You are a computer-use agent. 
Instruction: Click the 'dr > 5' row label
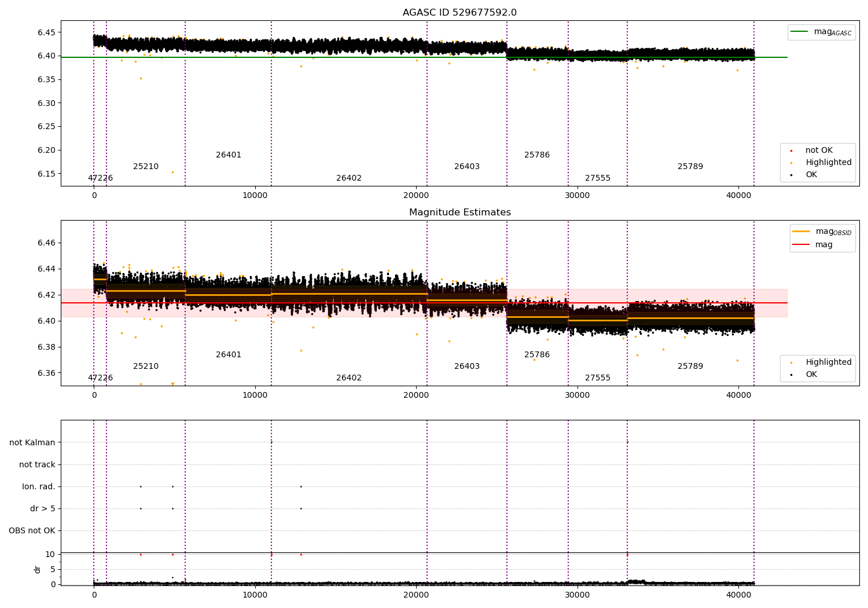click(43, 509)
